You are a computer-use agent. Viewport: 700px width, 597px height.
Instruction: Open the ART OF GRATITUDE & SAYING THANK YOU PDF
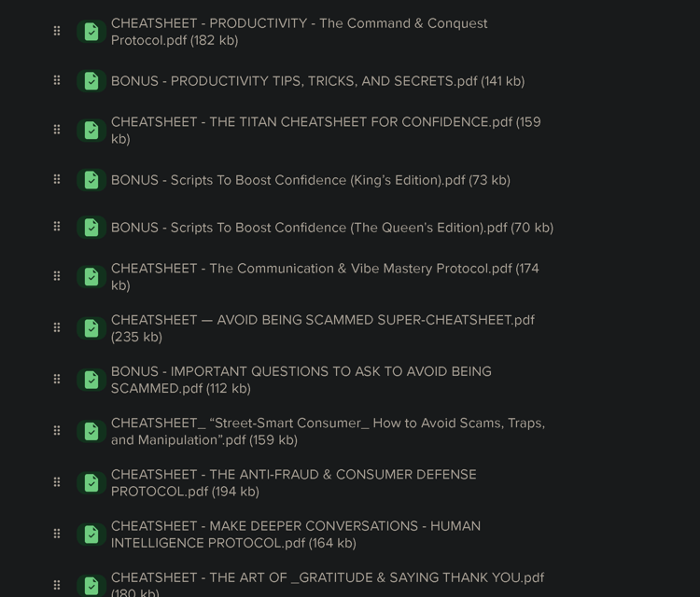click(x=327, y=578)
